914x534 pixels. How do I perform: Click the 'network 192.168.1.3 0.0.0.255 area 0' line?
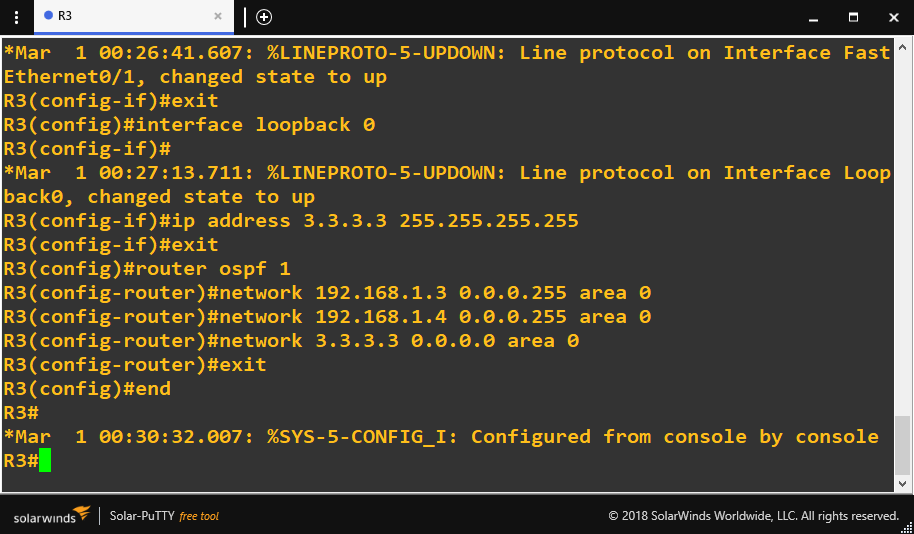(x=327, y=293)
